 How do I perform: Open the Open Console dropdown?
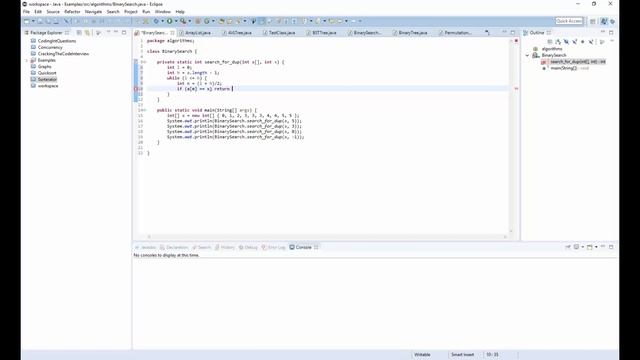tap(596, 247)
